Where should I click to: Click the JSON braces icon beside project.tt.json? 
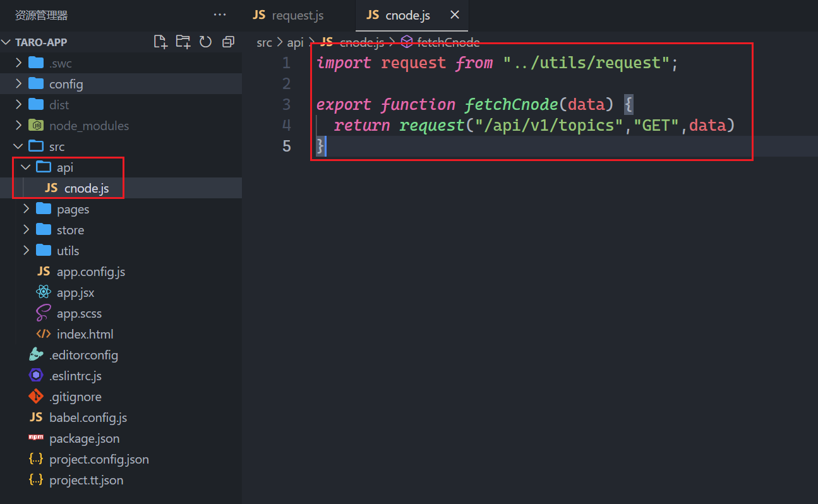pyautogui.click(x=36, y=480)
